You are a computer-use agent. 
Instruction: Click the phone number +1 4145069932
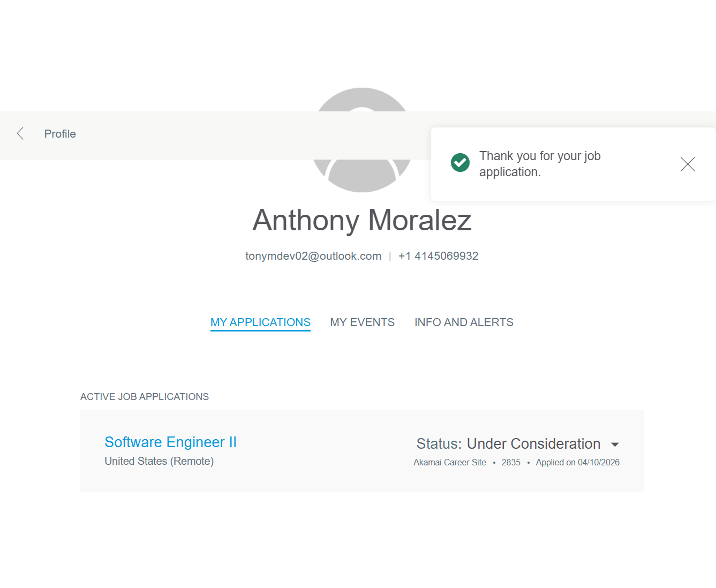point(438,256)
